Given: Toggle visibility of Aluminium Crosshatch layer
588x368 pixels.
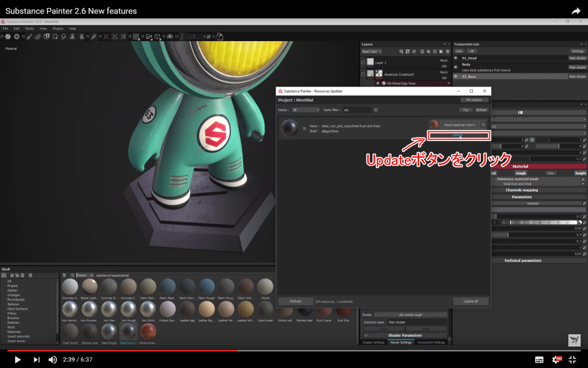Looking at the screenshot, I should tap(363, 74).
